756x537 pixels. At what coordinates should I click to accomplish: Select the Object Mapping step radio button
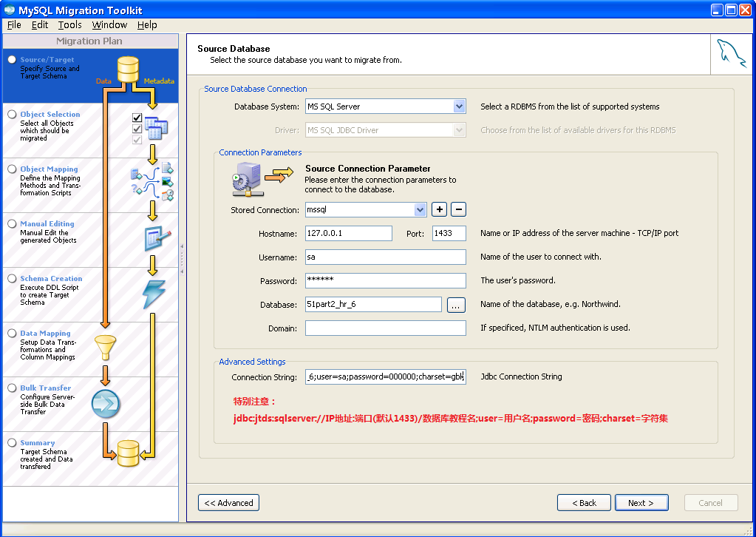[x=12, y=169]
